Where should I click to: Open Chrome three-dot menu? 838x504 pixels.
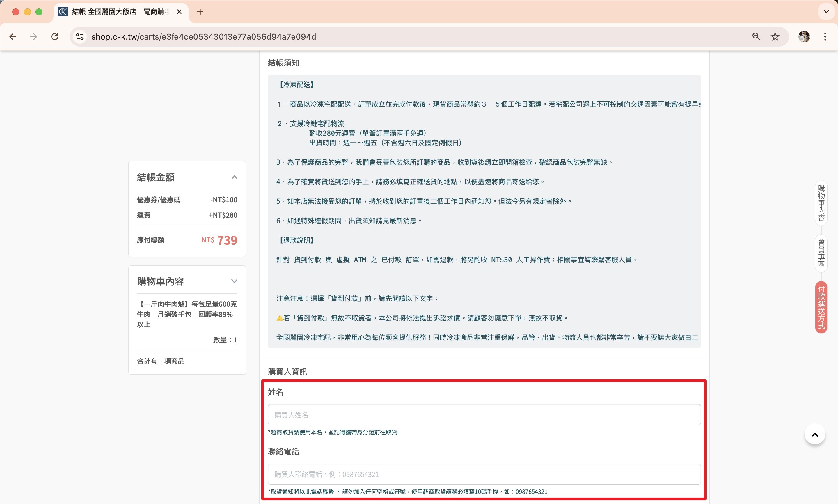point(825,37)
